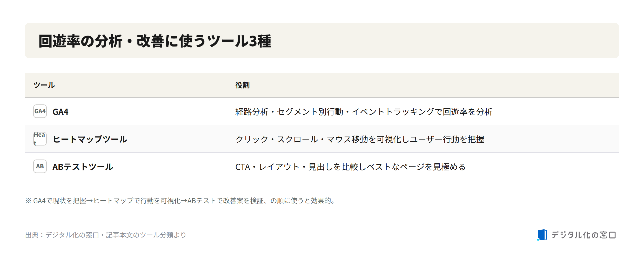Click the title 回遊率の分析・改善に使うツール3種
Viewport: 644px width, 265px height.
(155, 41)
